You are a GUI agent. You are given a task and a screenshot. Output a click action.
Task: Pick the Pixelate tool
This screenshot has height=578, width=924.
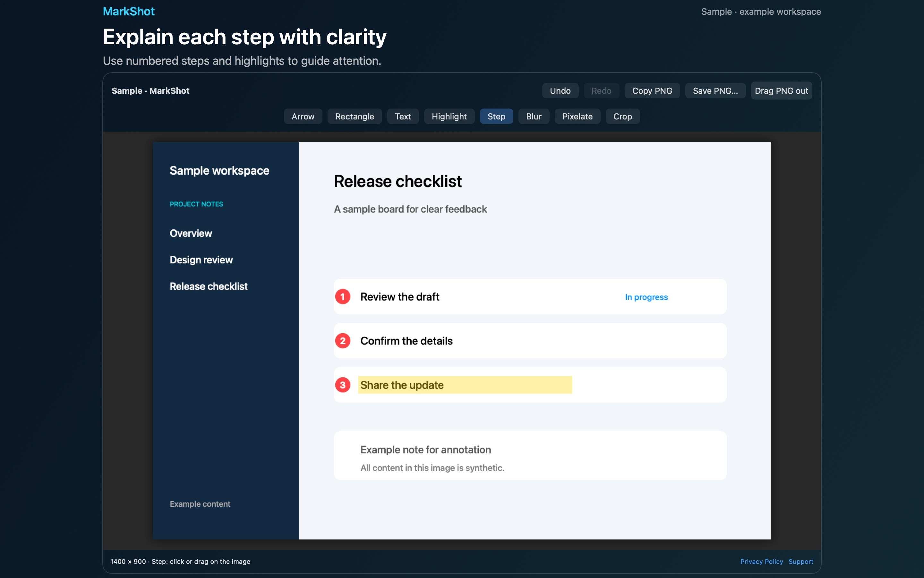tap(577, 116)
